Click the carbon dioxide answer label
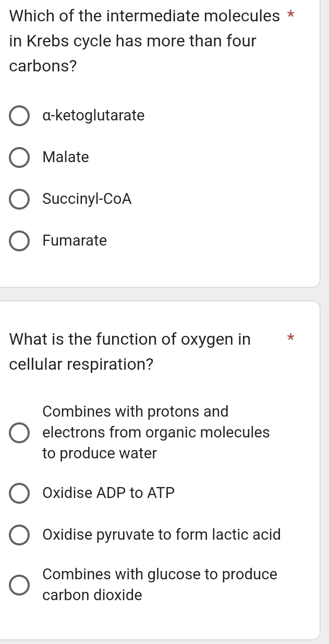 (x=160, y=585)
